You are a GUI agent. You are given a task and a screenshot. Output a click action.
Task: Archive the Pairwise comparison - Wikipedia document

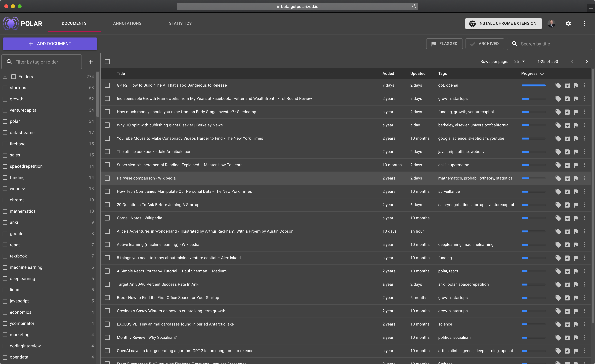(x=567, y=178)
